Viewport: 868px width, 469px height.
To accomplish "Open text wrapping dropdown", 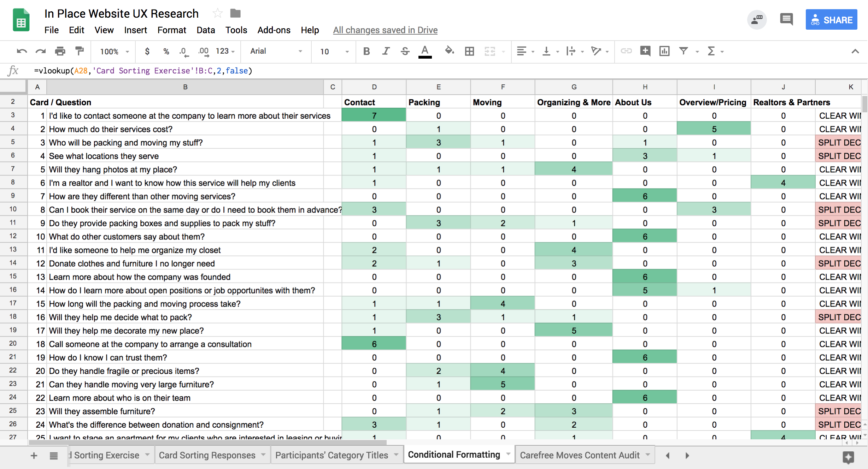I will [x=575, y=51].
